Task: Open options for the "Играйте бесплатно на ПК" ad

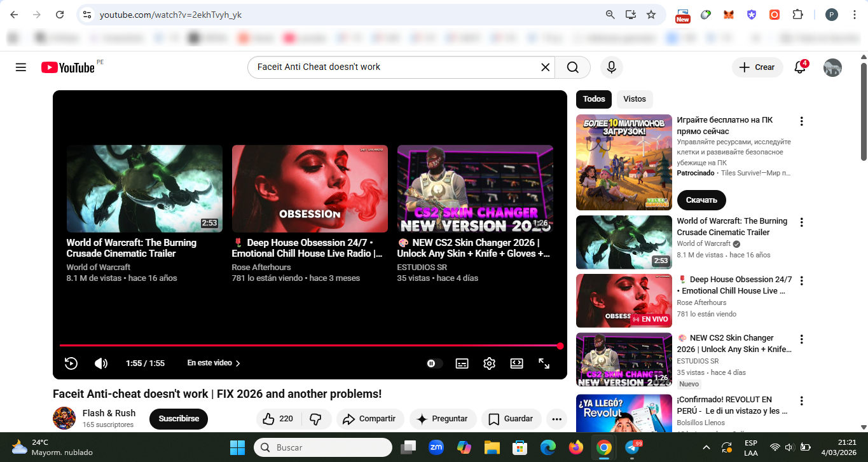Action: point(802,121)
